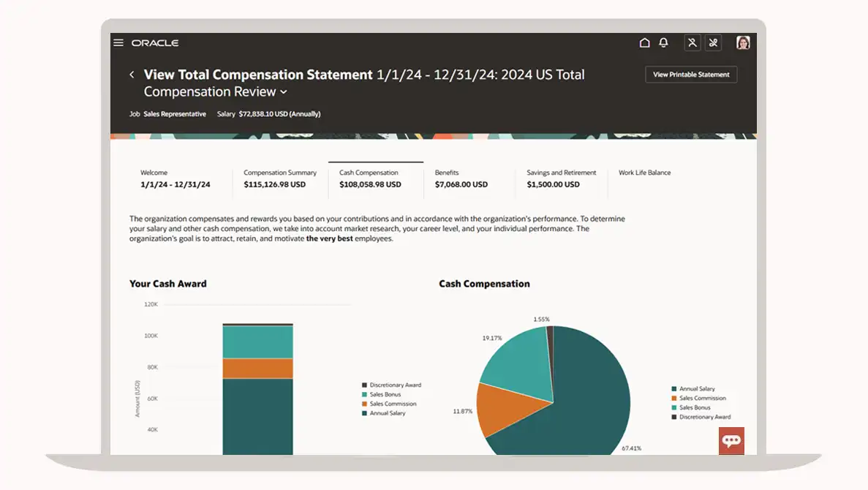Click the crossed-out person icon button
Screen dimensions: 868x490
tap(692, 43)
